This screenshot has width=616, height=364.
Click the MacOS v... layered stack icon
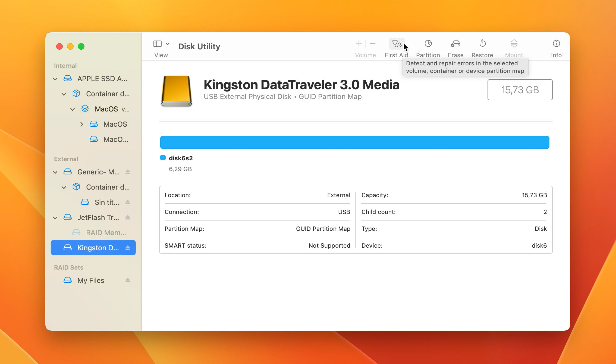(x=85, y=109)
